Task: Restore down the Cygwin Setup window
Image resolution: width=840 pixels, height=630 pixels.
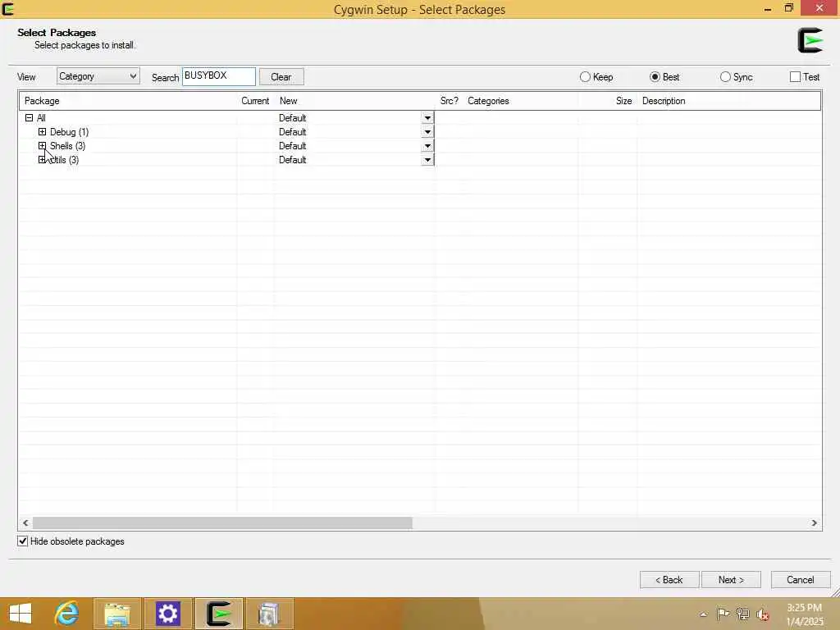Action: (x=788, y=8)
